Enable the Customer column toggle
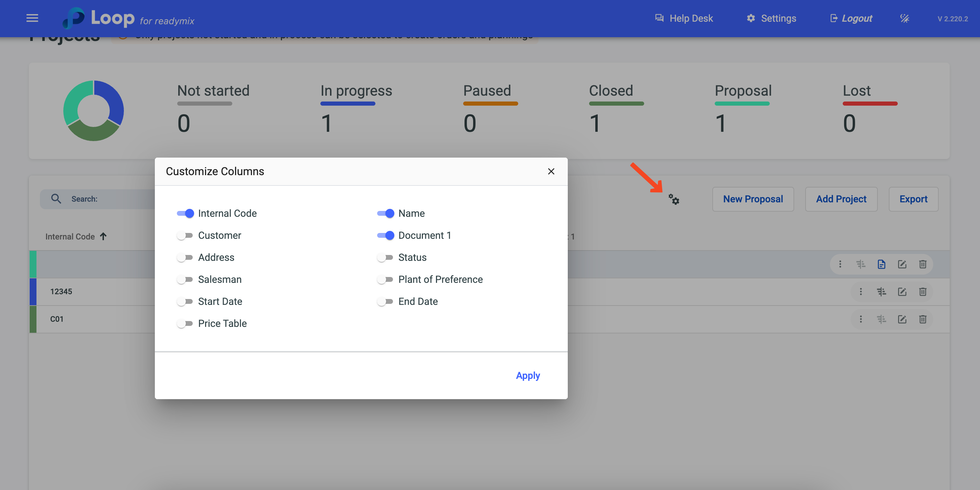Viewport: 980px width, 490px height. (185, 235)
